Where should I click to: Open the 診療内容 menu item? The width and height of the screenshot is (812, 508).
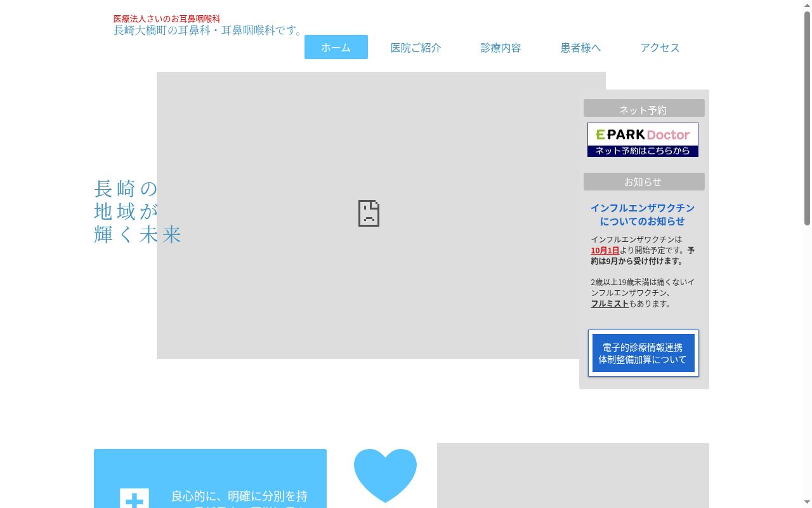pos(501,48)
